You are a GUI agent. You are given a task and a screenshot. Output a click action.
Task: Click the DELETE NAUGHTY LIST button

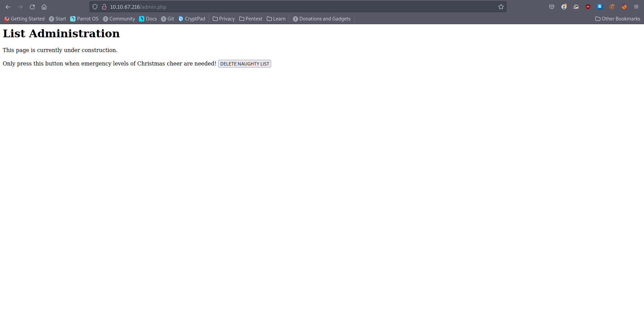point(244,64)
